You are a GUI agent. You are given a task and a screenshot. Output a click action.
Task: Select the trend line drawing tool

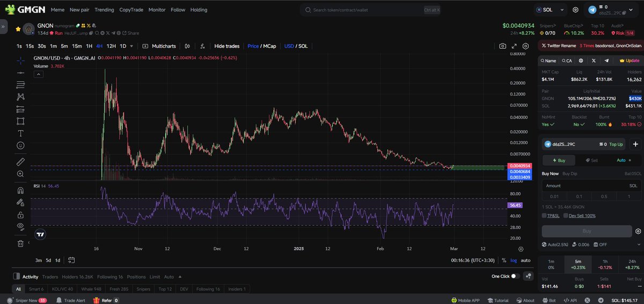click(20, 72)
